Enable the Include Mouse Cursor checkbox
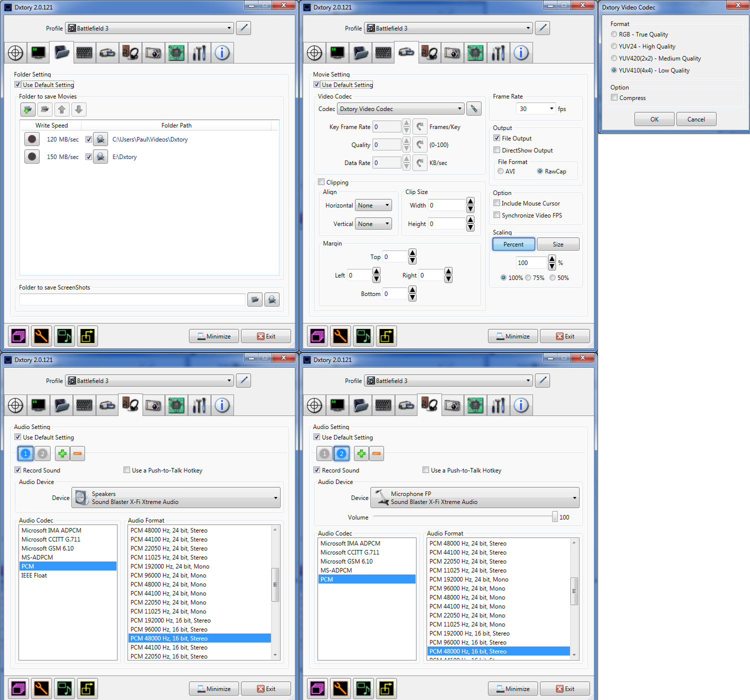 coord(497,203)
